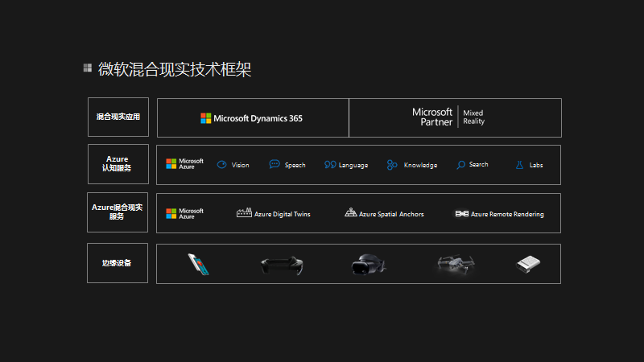
Task: Click the Mixed Reality text beside Partner
Action: 474,117
